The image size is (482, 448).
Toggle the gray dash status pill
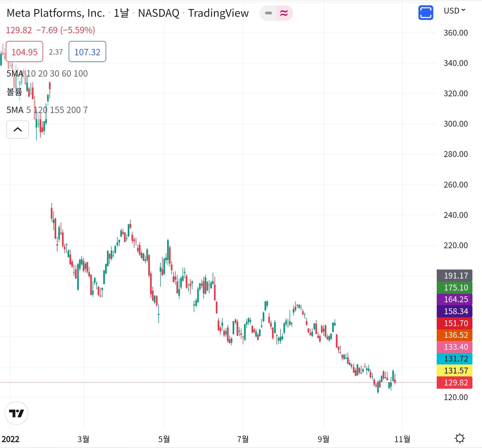tap(268, 13)
